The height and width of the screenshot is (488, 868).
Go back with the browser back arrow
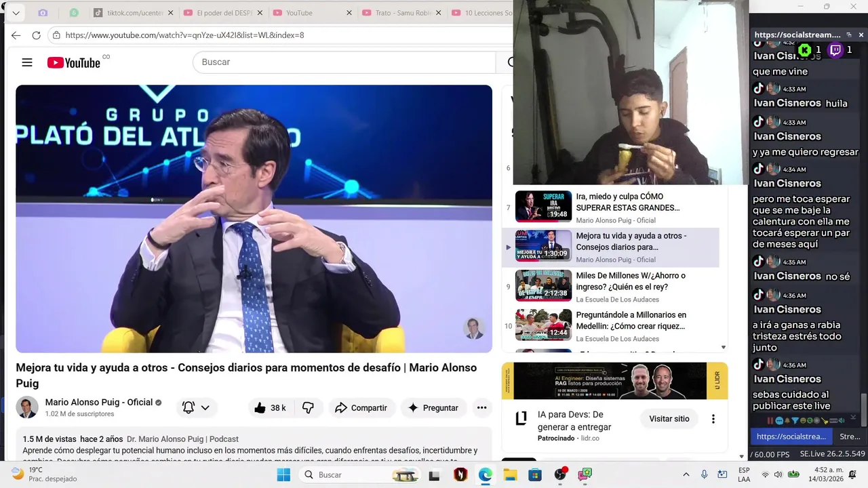(x=16, y=35)
